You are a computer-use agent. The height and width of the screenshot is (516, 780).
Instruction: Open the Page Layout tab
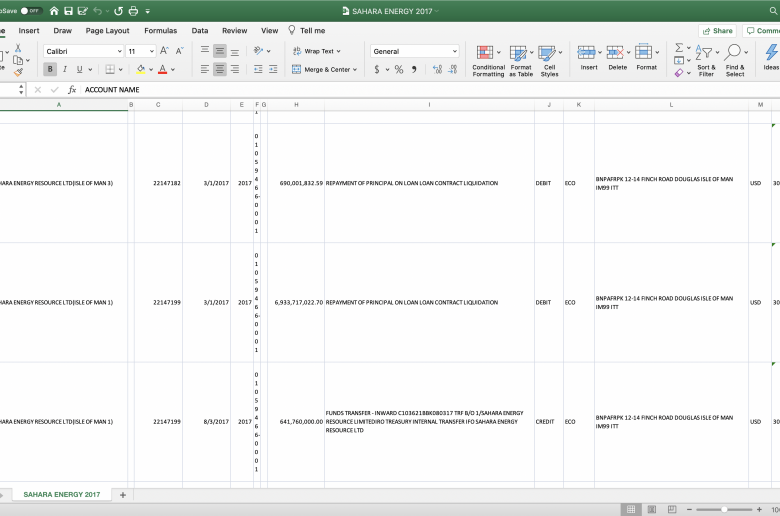pyautogui.click(x=107, y=30)
